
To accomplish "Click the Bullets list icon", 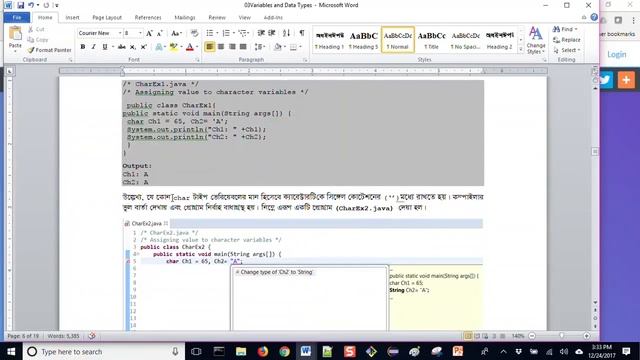I will click(x=210, y=33).
